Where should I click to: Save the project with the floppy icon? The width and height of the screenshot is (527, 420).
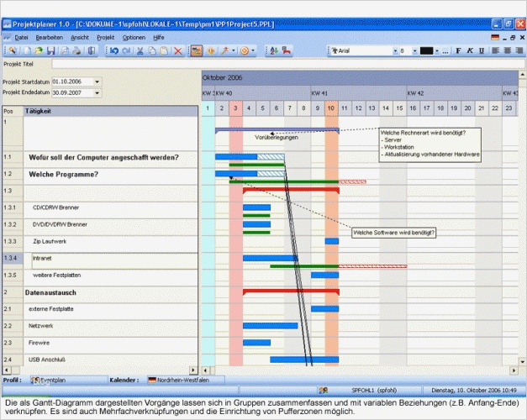point(50,50)
